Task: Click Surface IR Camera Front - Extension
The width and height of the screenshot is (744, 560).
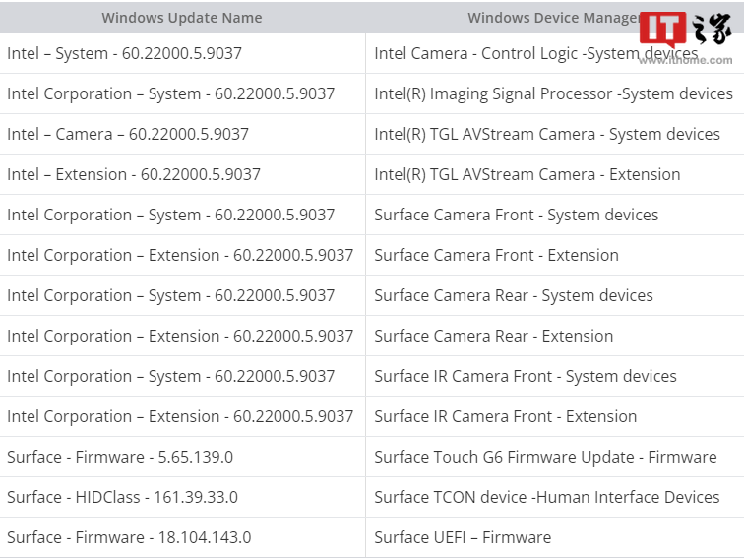Action: [506, 416]
